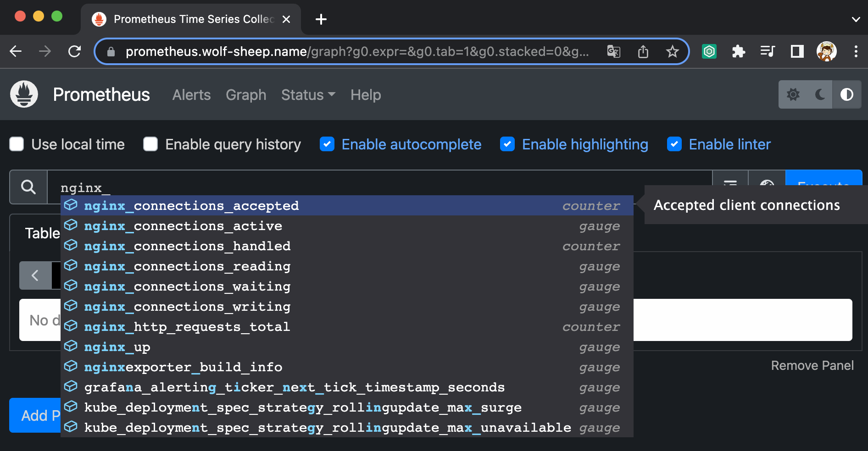Select the Table tab
Screen dimensions: 868x451
[42, 233]
